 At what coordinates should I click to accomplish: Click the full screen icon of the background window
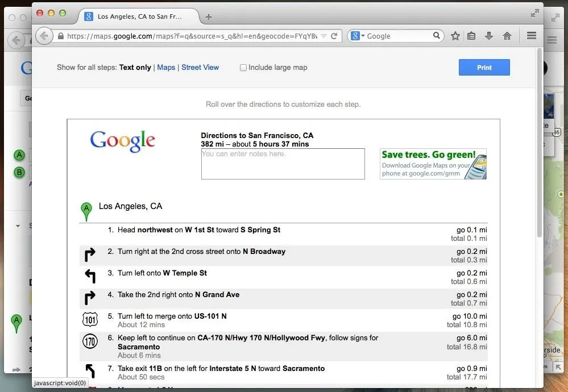pos(555,18)
